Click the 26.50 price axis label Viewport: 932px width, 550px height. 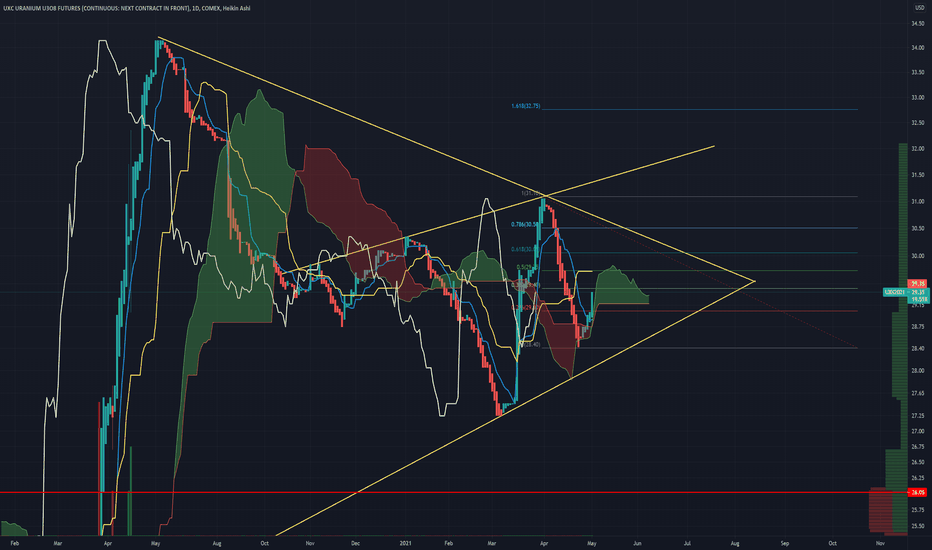pos(918,462)
